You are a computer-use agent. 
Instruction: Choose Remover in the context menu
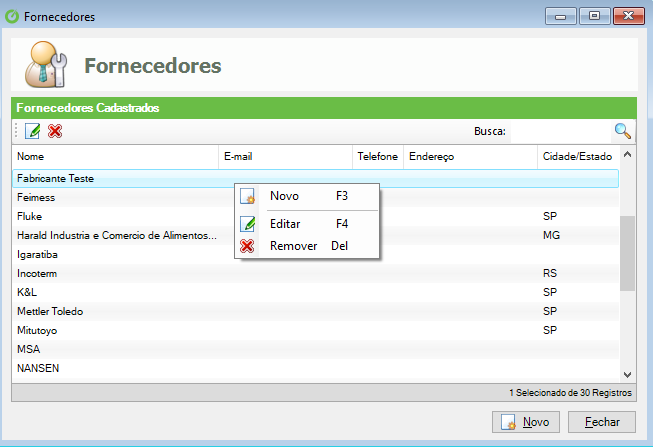coord(307,246)
